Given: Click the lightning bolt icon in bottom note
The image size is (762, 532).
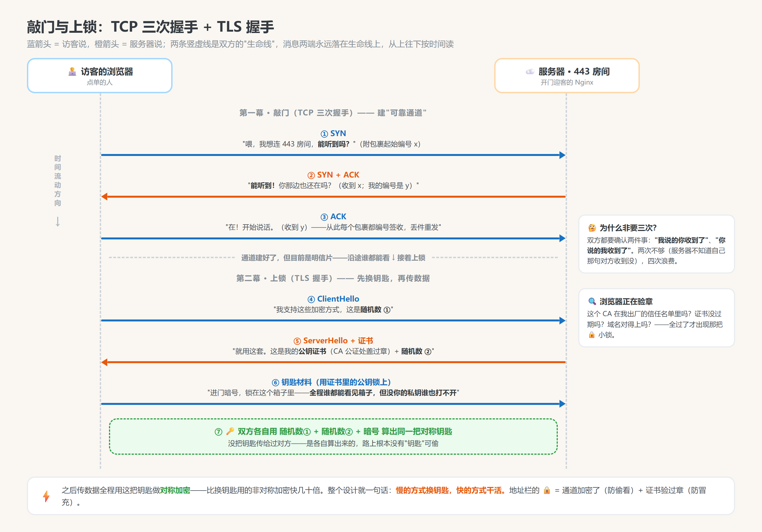Looking at the screenshot, I should (x=47, y=496).
